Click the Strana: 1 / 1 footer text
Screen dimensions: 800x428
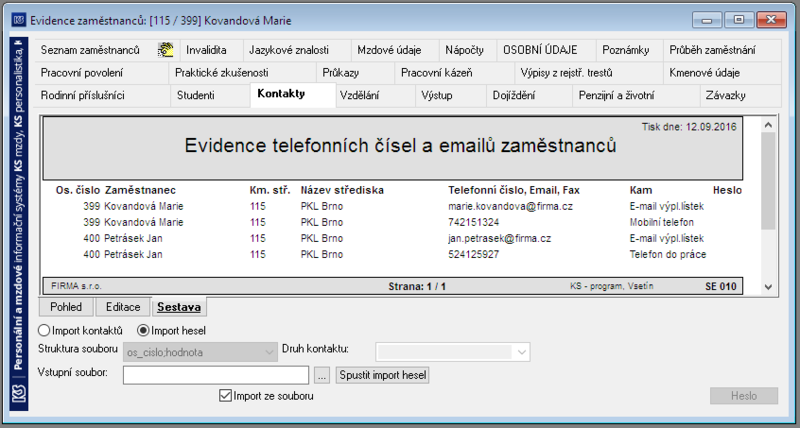pyautogui.click(x=417, y=287)
